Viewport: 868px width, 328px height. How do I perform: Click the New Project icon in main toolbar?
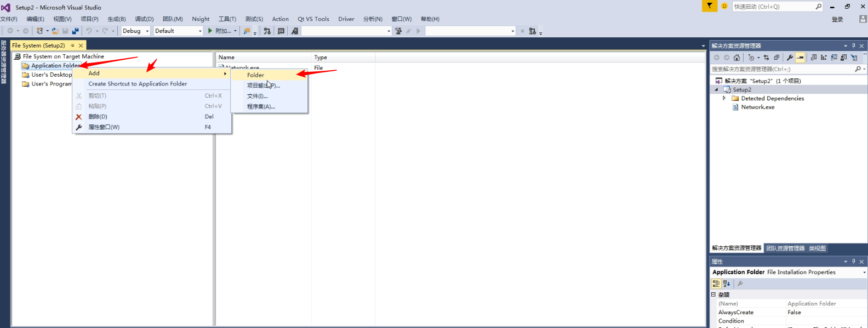(39, 31)
